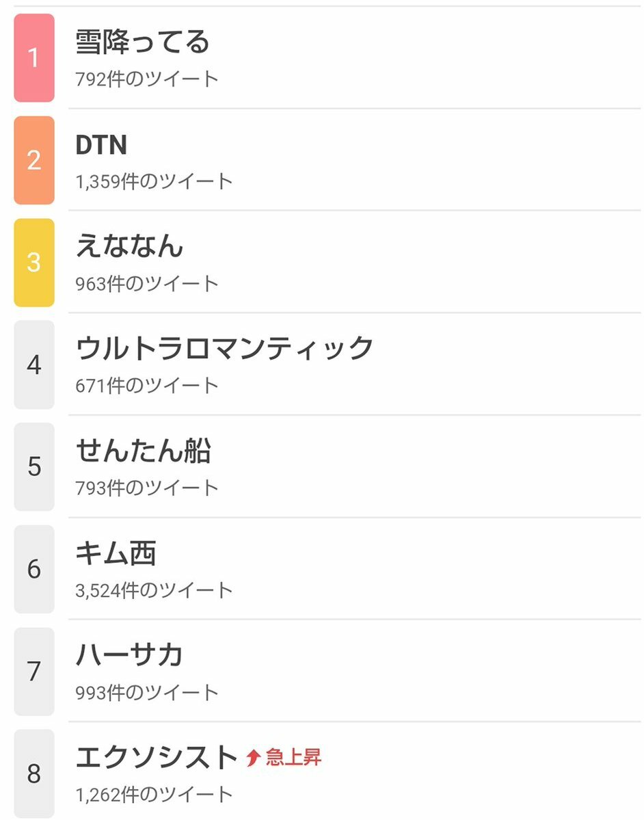Open the ウルトラロマンティック trending topic
This screenshot has width=644, height=820.
click(225, 348)
